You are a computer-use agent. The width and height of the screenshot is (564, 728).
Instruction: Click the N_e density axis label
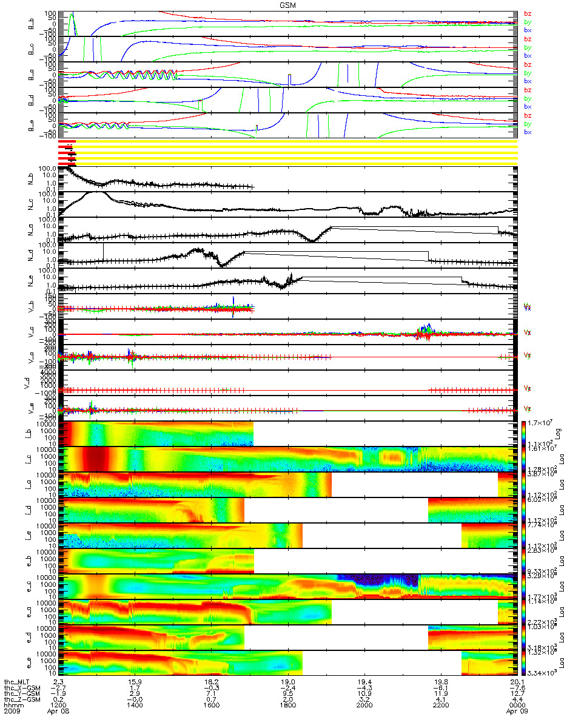point(30,280)
